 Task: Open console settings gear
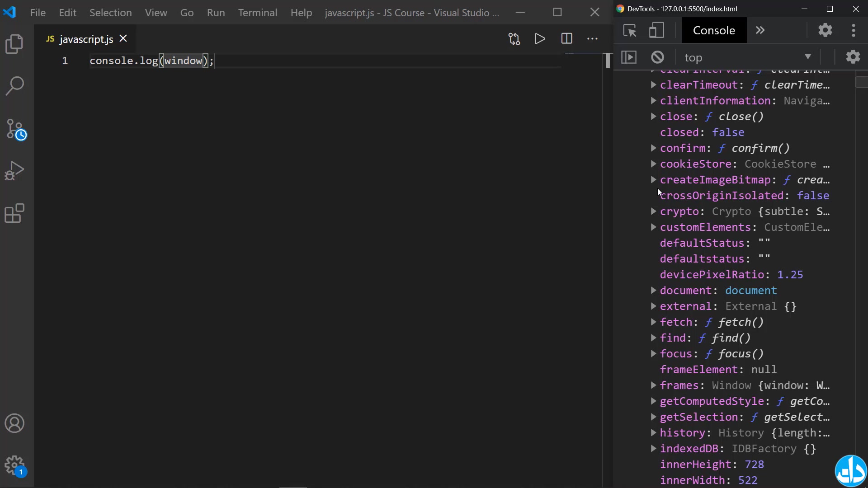[853, 57]
